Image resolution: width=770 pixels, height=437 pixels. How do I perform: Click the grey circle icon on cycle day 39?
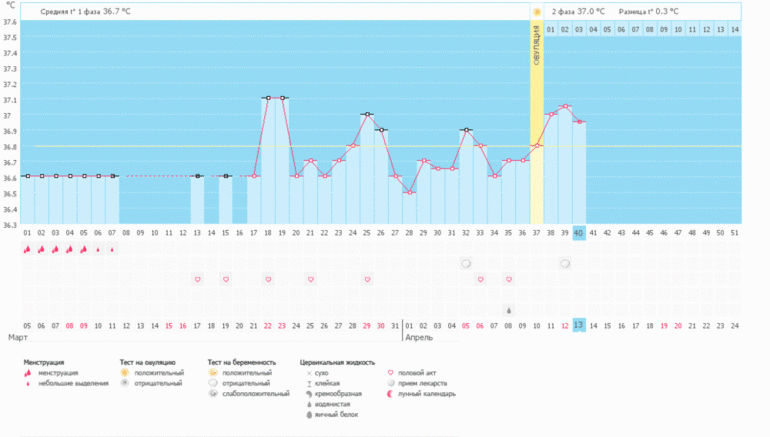[x=565, y=264]
